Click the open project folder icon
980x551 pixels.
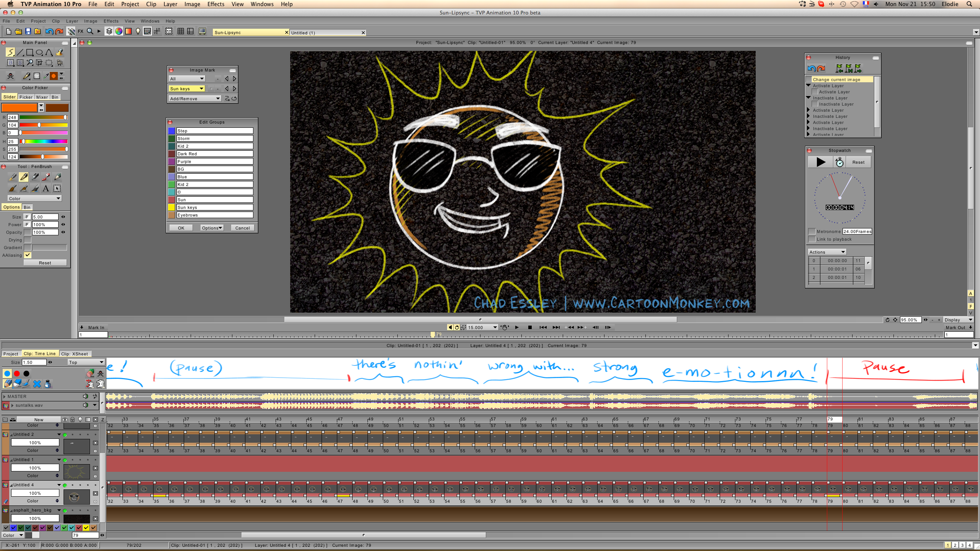pyautogui.click(x=18, y=31)
